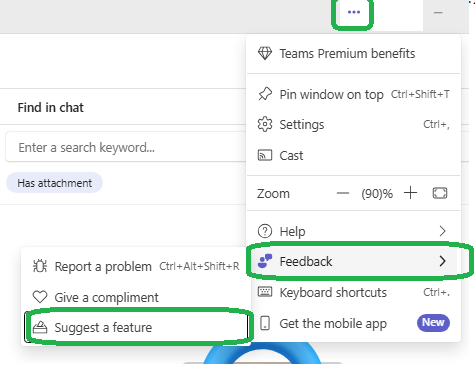Toggle the Has attachment filter chip

(54, 183)
